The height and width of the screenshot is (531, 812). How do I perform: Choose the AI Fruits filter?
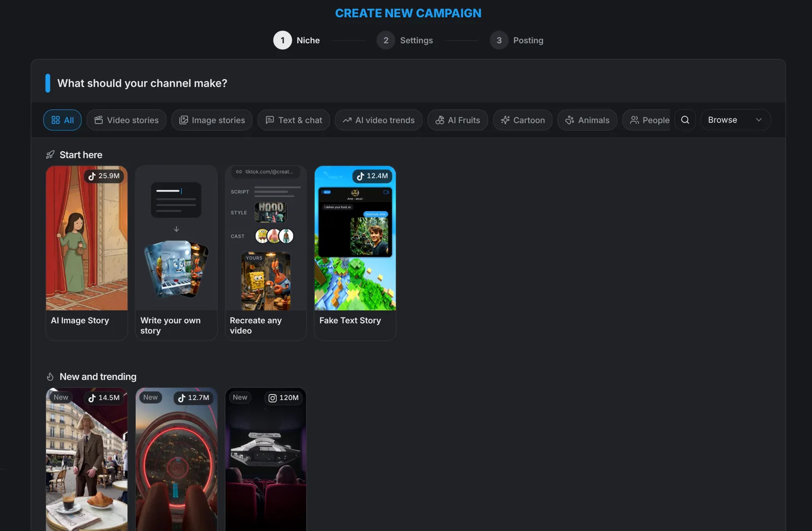click(458, 120)
